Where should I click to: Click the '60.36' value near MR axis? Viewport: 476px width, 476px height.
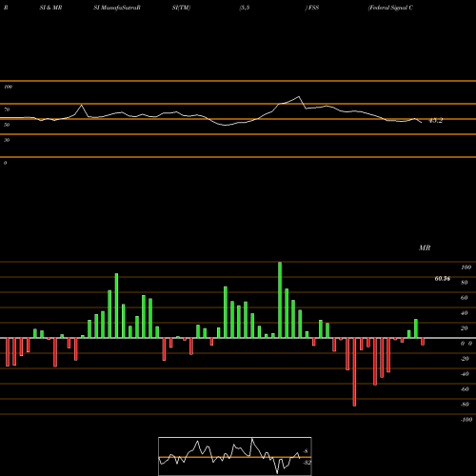(x=442, y=279)
